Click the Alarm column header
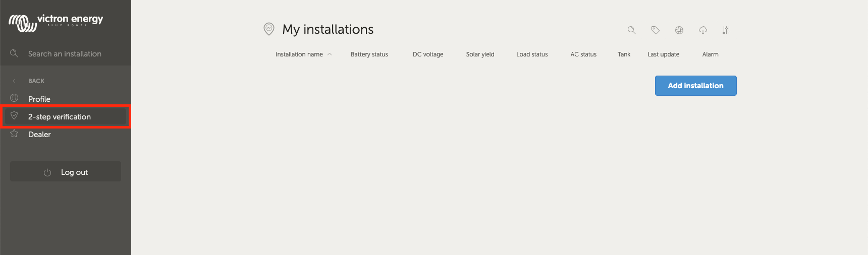The width and height of the screenshot is (868, 255). click(710, 54)
